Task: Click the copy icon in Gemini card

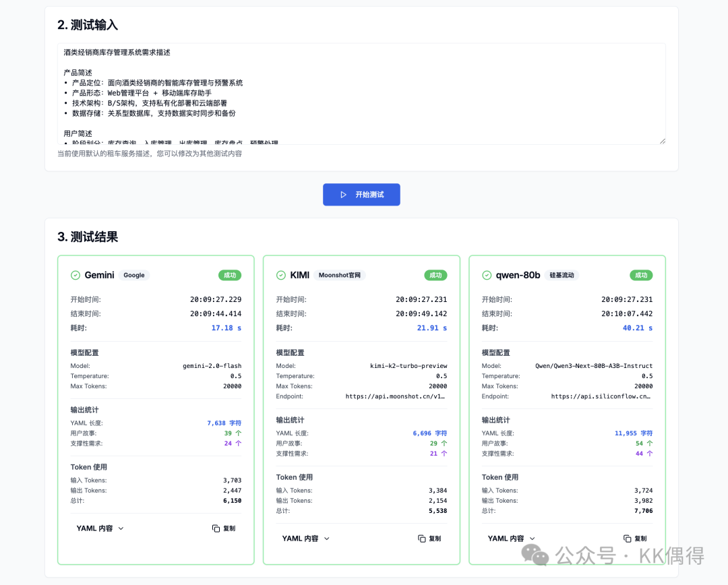Action: point(216,528)
